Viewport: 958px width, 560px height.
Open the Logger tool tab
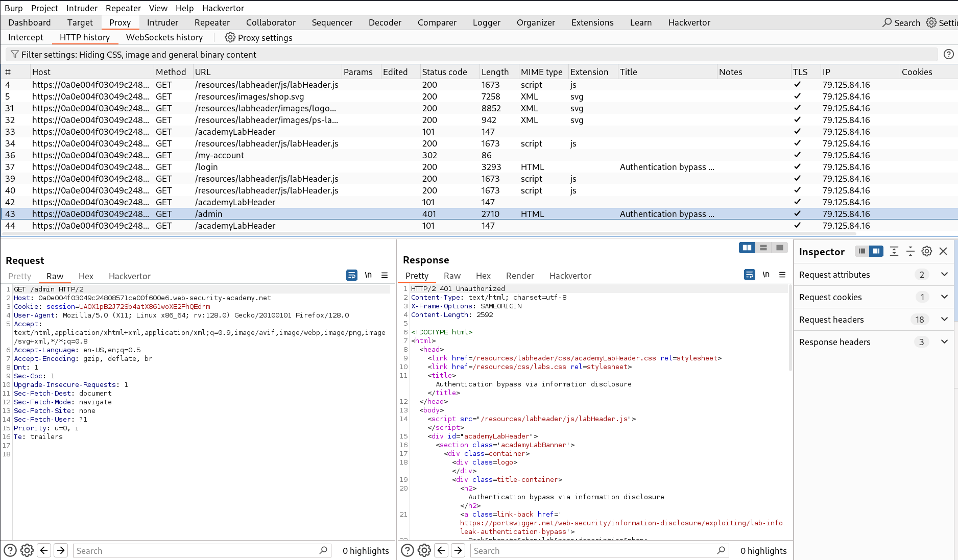(x=487, y=22)
